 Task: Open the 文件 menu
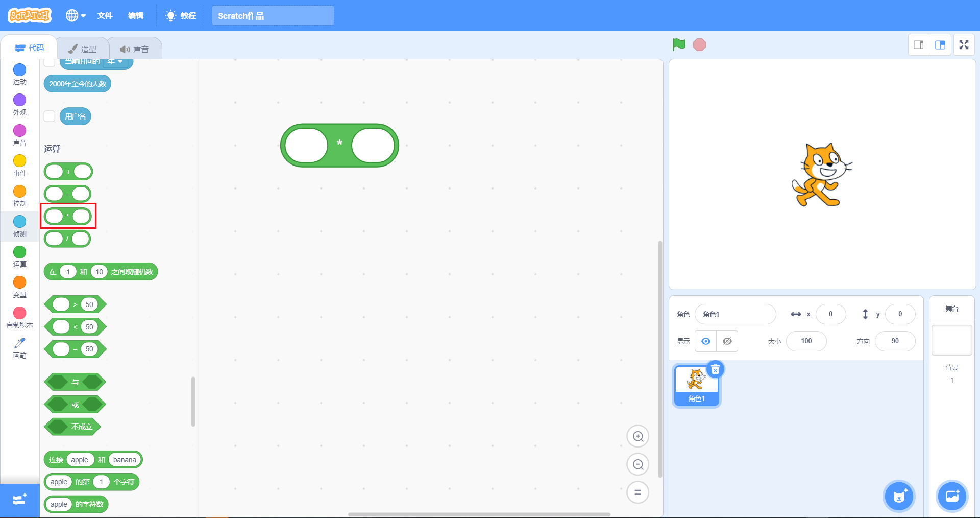click(x=105, y=16)
